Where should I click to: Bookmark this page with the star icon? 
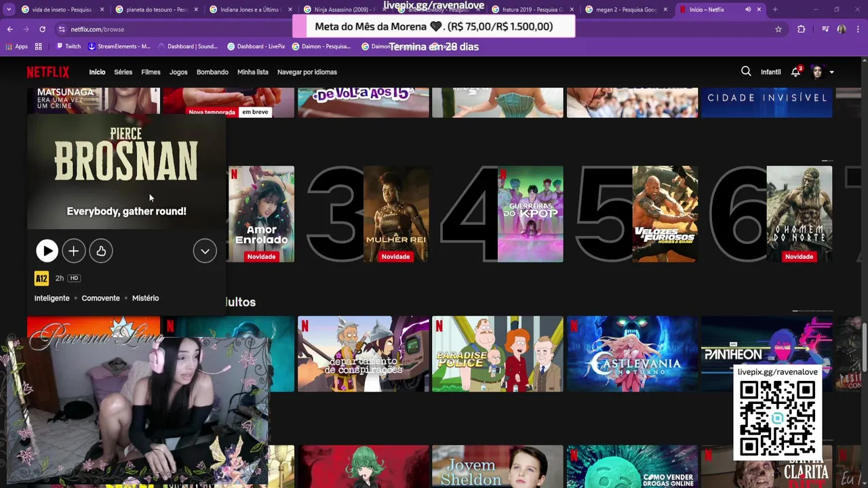click(x=778, y=29)
